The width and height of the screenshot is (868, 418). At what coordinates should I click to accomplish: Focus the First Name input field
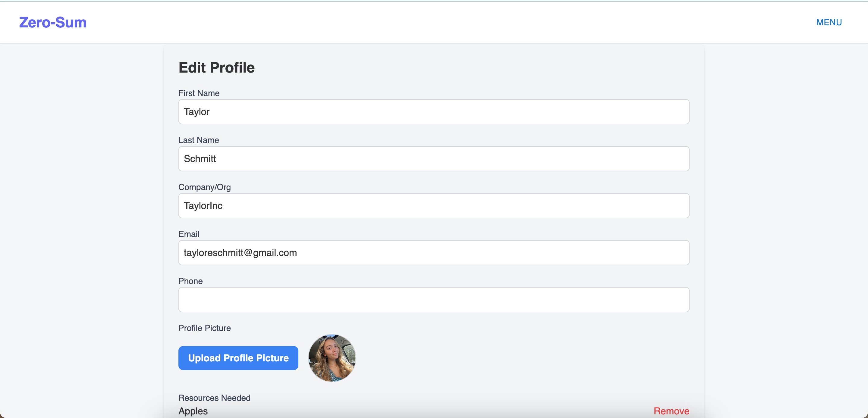[x=433, y=111]
